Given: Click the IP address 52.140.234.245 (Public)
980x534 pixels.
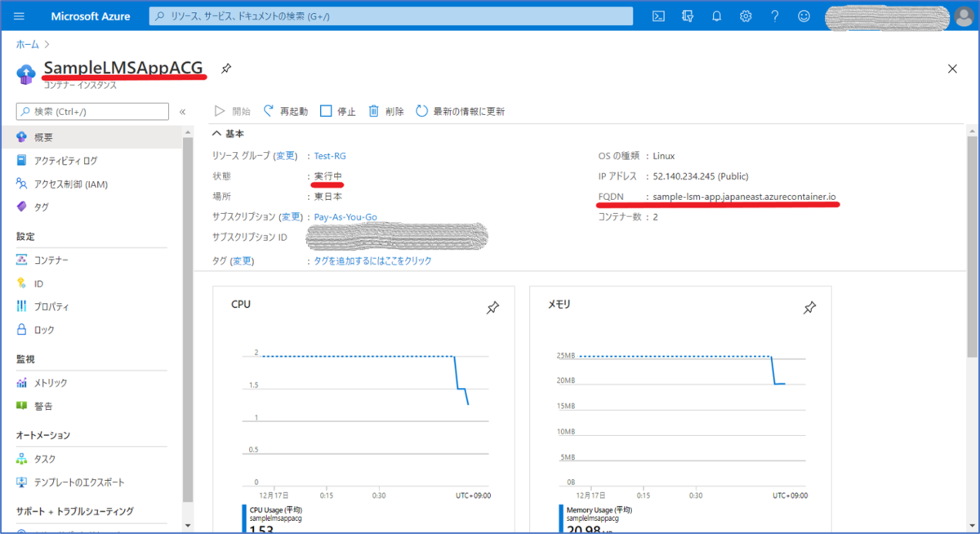Looking at the screenshot, I should click(x=701, y=176).
